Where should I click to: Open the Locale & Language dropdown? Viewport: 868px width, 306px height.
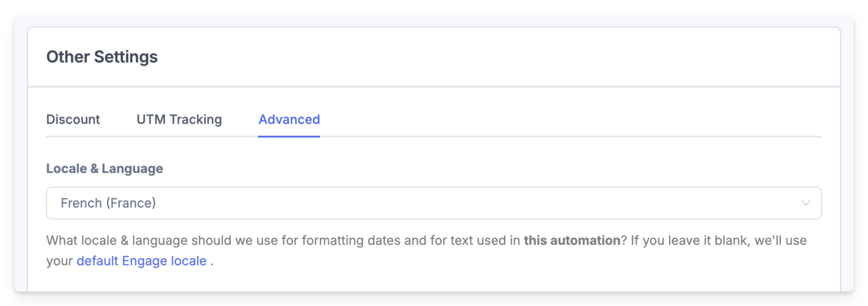point(434,203)
